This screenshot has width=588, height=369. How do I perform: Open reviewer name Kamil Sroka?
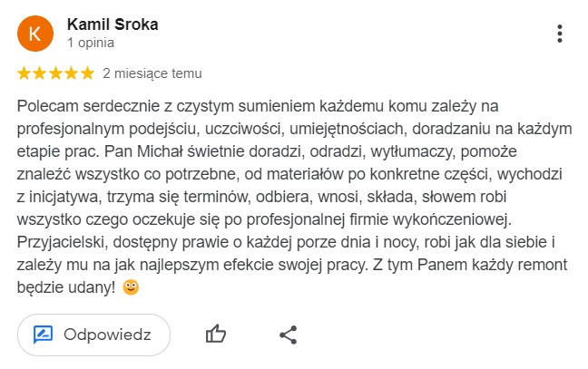[x=113, y=24]
